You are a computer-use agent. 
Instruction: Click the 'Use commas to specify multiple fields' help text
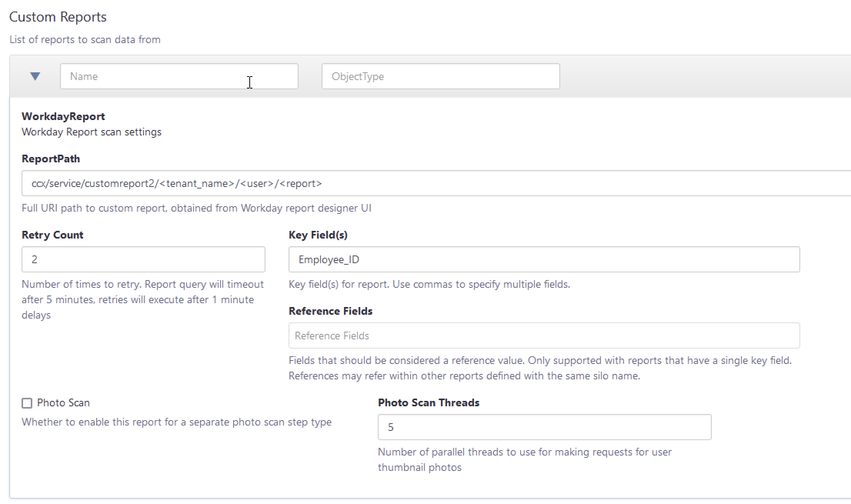[481, 284]
